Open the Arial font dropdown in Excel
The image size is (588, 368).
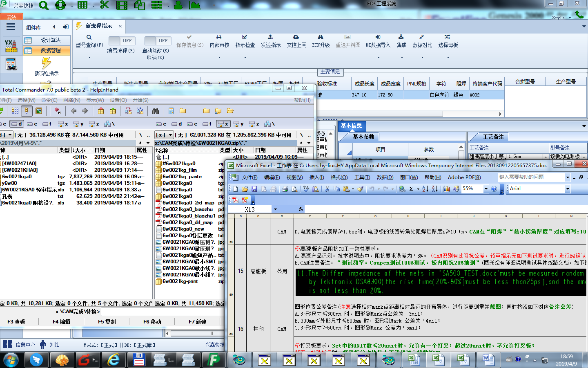pyautogui.click(x=568, y=189)
